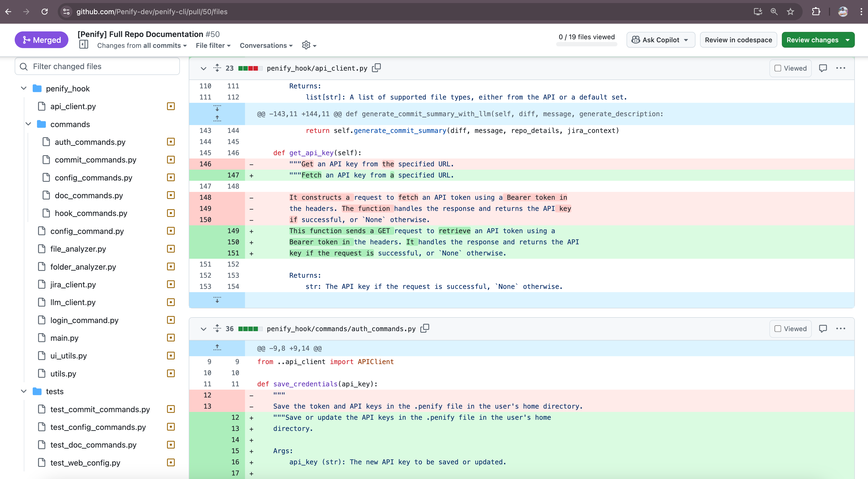868x479 pixels.
Task: Check the Viewed box for auth_commands.py
Action: (x=778, y=329)
